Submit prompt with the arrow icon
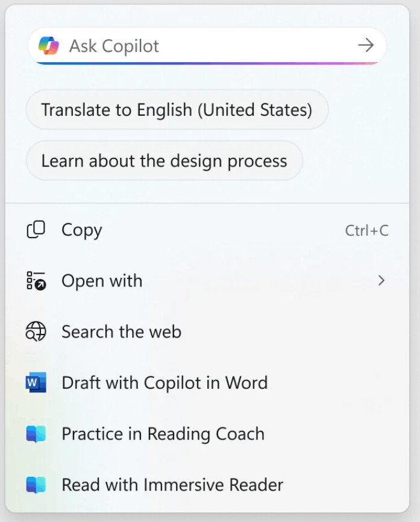 [366, 45]
